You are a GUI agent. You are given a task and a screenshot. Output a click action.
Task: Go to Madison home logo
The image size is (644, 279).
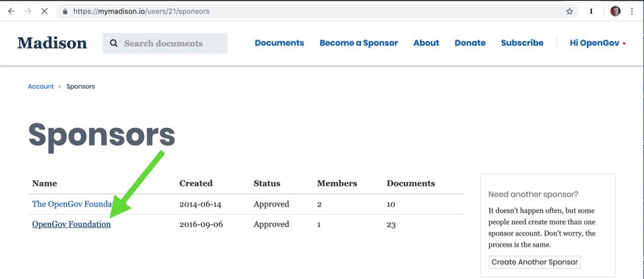[52, 43]
